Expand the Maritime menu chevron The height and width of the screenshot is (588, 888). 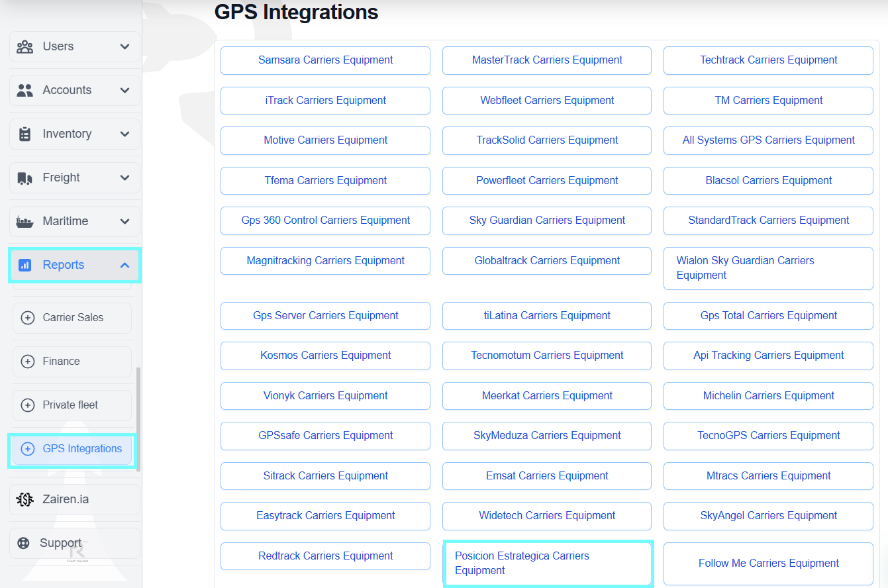coord(124,221)
